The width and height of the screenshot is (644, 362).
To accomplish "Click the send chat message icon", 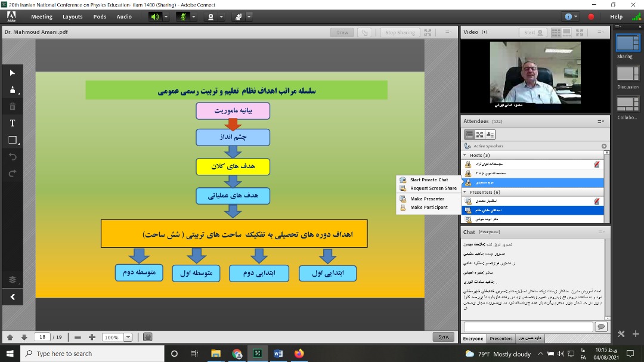I will click(600, 326).
